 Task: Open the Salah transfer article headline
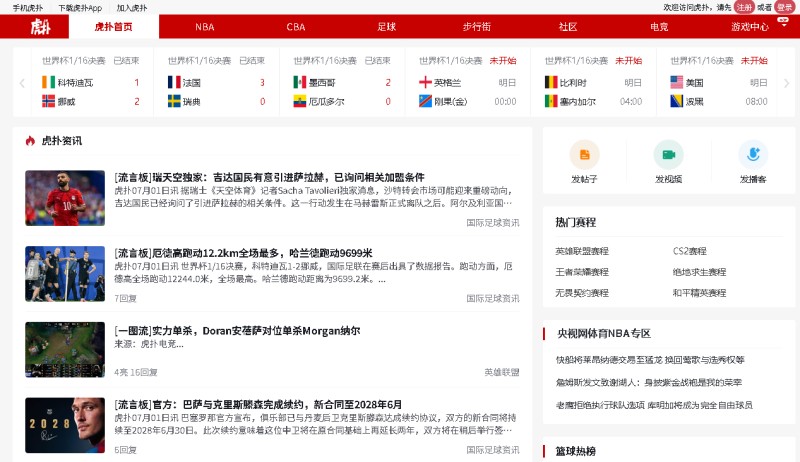(x=269, y=177)
